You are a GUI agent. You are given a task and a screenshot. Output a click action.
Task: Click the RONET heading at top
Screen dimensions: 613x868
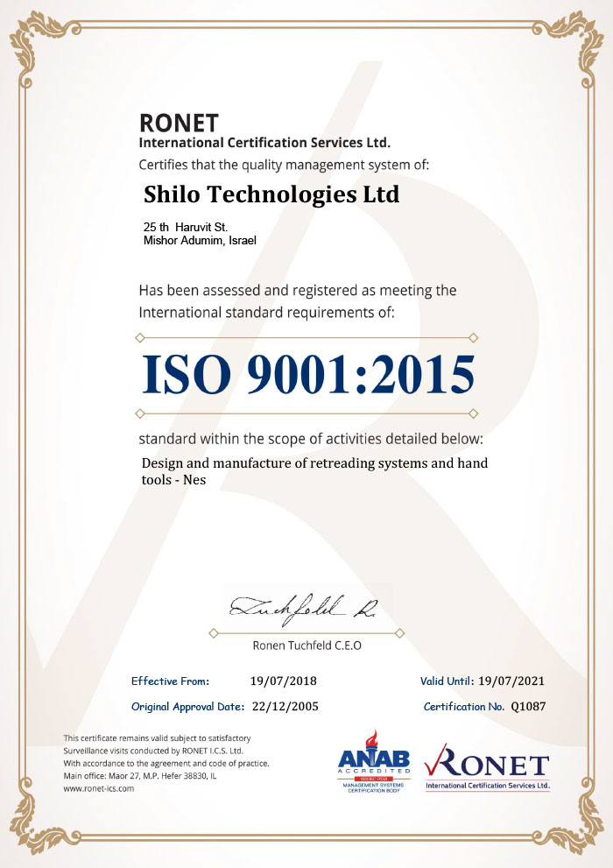point(179,123)
